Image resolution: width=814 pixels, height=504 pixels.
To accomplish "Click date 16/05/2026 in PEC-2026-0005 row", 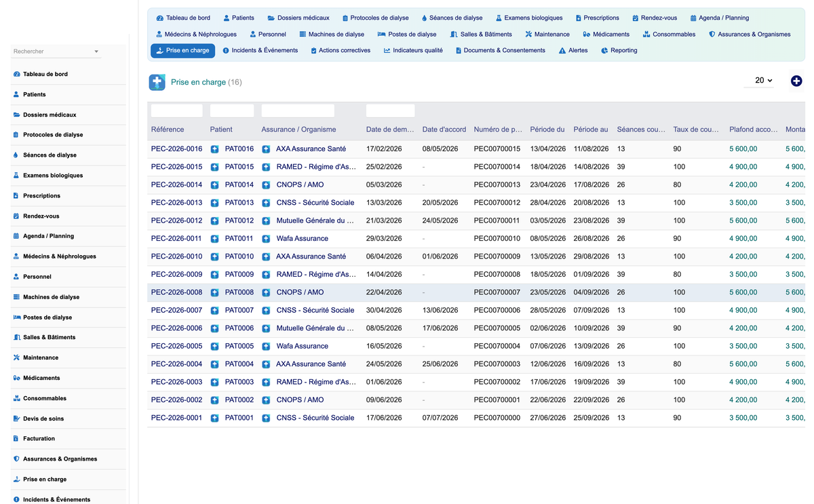I will click(384, 347).
